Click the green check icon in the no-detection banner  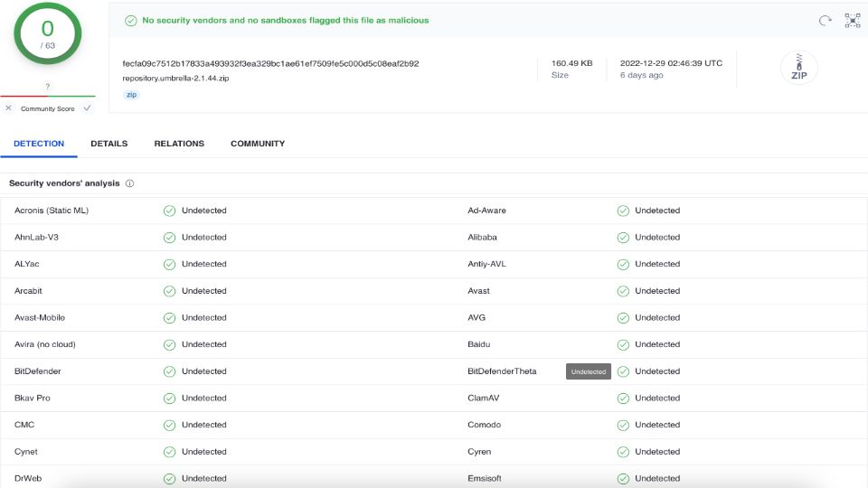[x=130, y=21]
